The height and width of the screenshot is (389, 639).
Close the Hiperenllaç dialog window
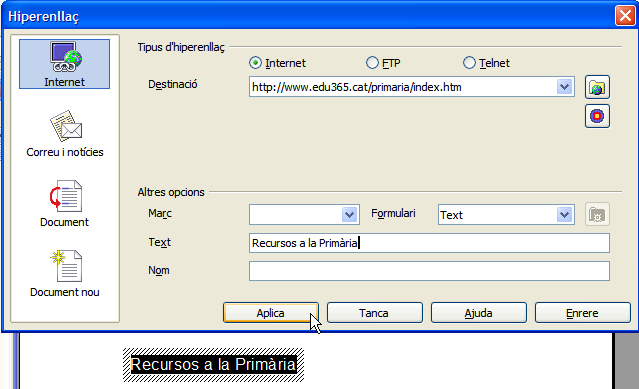625,16
